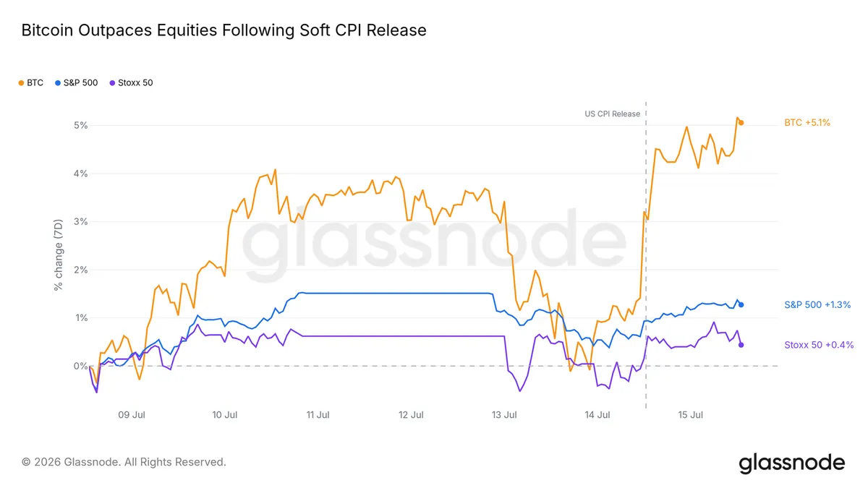Click the 13 Jul x-axis tick label
Image resolution: width=868 pixels, height=488 pixels.
point(504,415)
